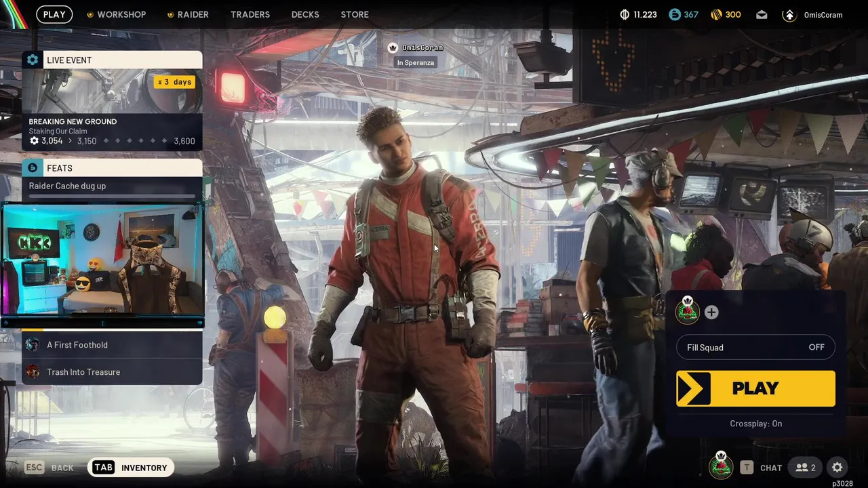868x488 pixels.
Task: Click the 3 days event timer badge
Action: tap(175, 82)
